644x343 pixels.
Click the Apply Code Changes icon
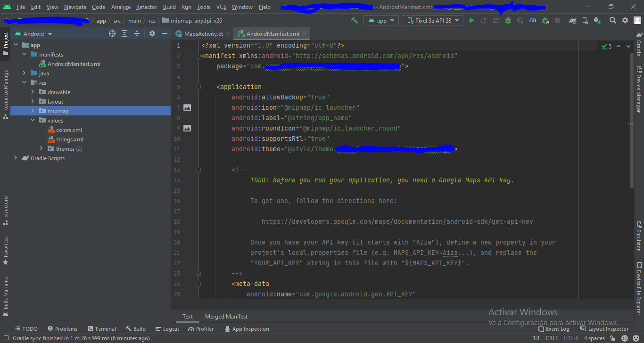pyautogui.click(x=496, y=20)
